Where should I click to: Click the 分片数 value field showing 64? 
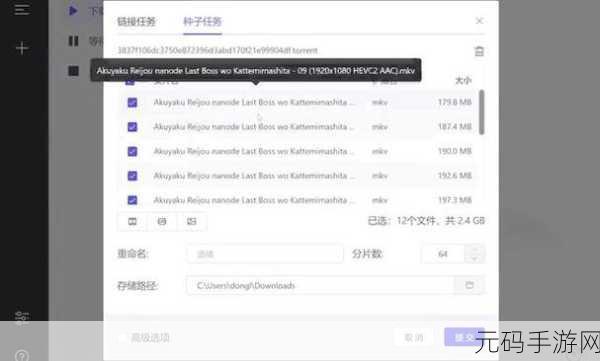click(443, 254)
